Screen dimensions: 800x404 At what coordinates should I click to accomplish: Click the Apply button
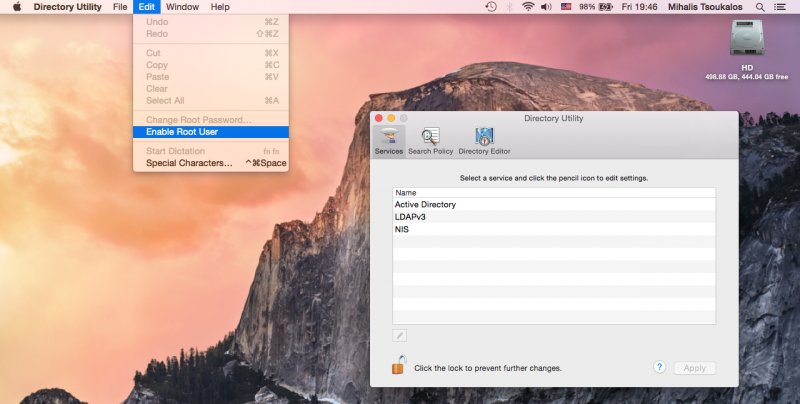point(694,368)
